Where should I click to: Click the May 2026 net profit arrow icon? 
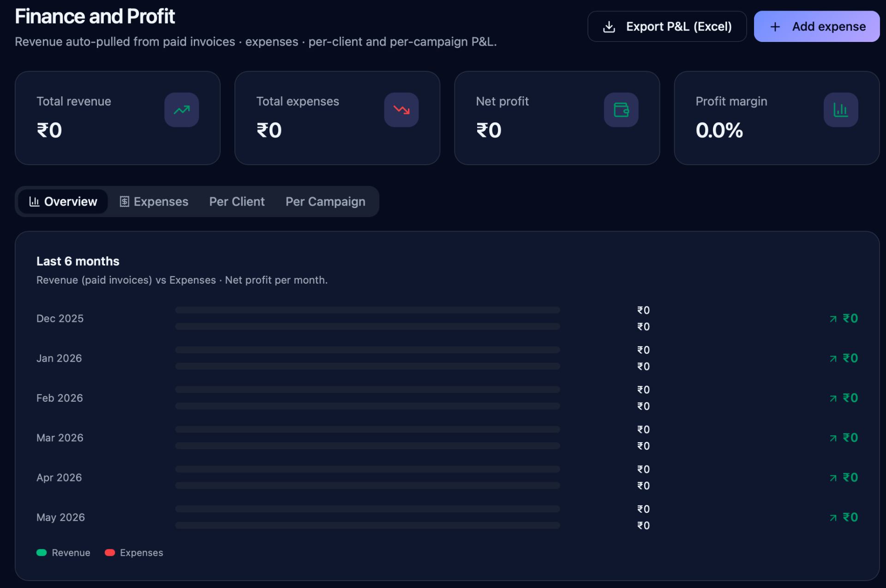click(x=833, y=518)
